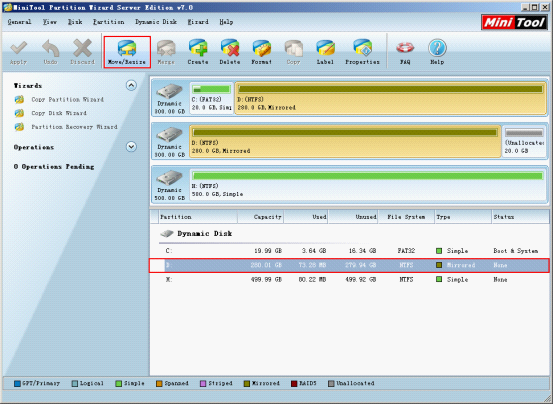The width and height of the screenshot is (554, 405).
Task: Sort by File System column header
Action: pos(406,217)
